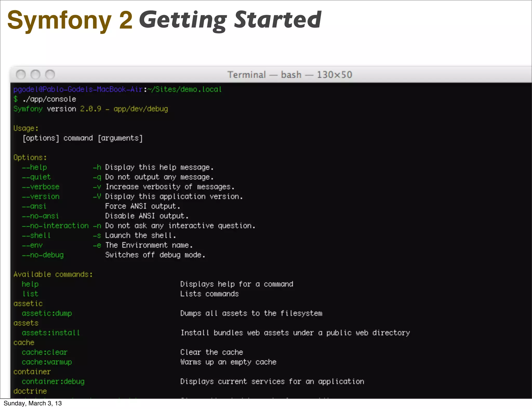Click the 'Usage:' heading
This screenshot has width=532, height=409.
26,128
